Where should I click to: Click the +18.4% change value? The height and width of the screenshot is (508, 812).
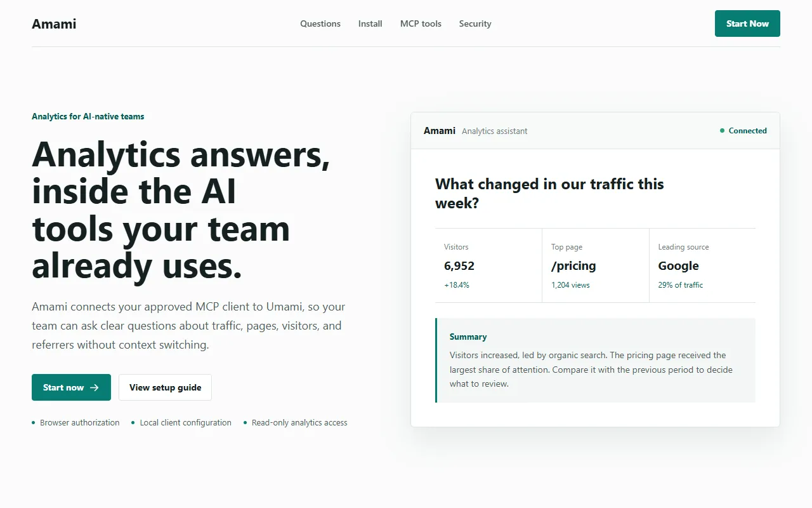[457, 285]
